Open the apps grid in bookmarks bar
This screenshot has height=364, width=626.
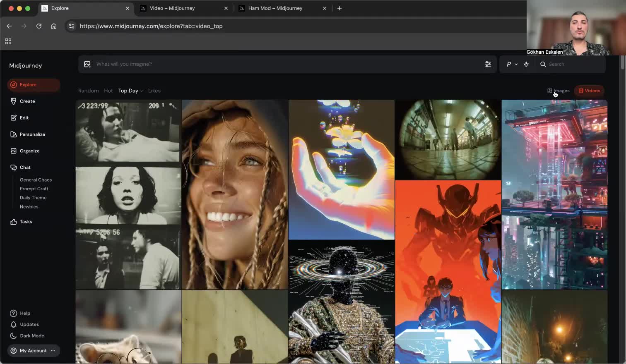tap(8, 41)
